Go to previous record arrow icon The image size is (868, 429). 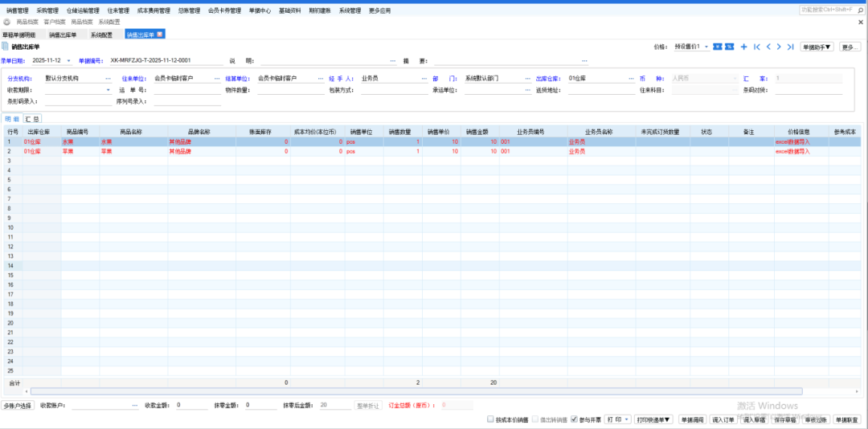point(768,47)
